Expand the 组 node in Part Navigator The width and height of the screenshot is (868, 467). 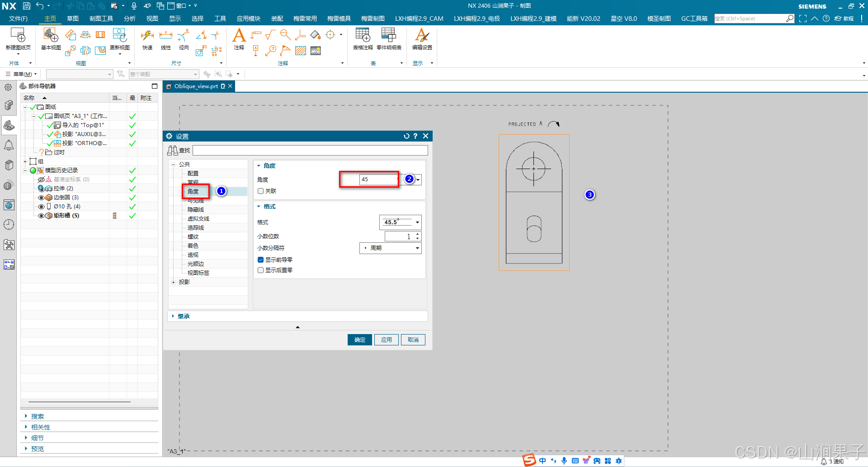[25, 161]
